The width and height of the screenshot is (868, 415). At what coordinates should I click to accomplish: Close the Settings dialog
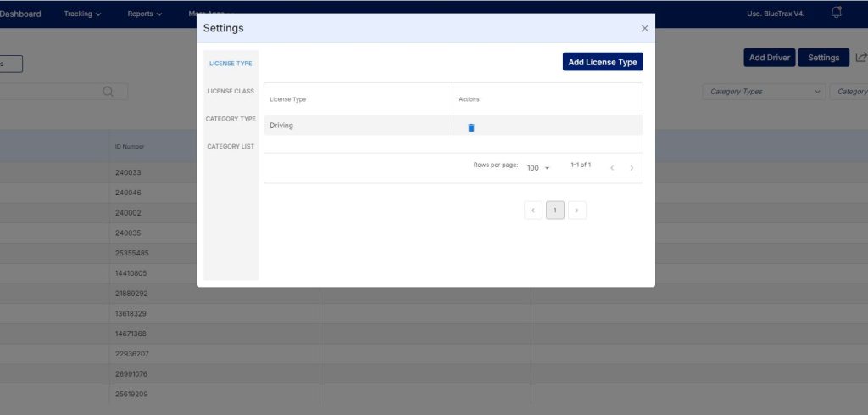[644, 28]
